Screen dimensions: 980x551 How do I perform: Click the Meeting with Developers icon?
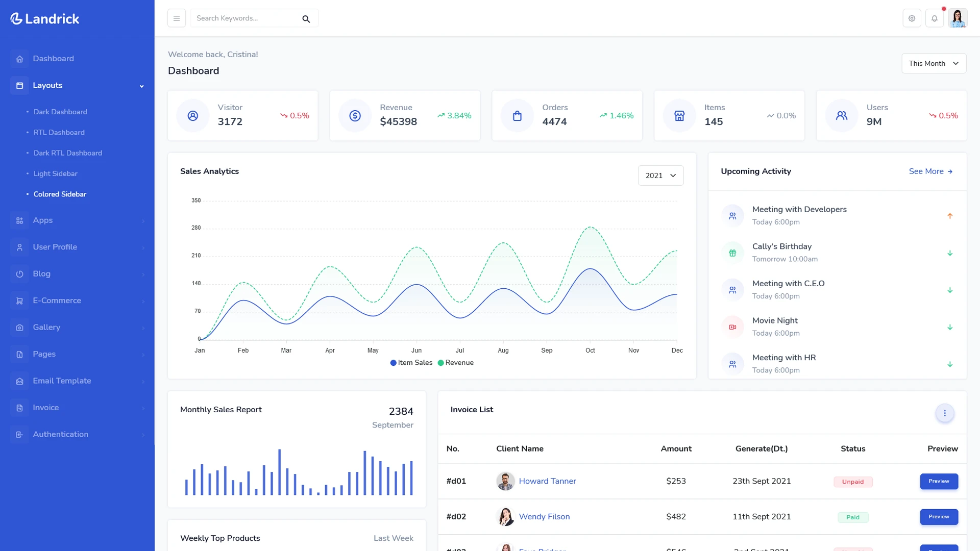pos(732,216)
